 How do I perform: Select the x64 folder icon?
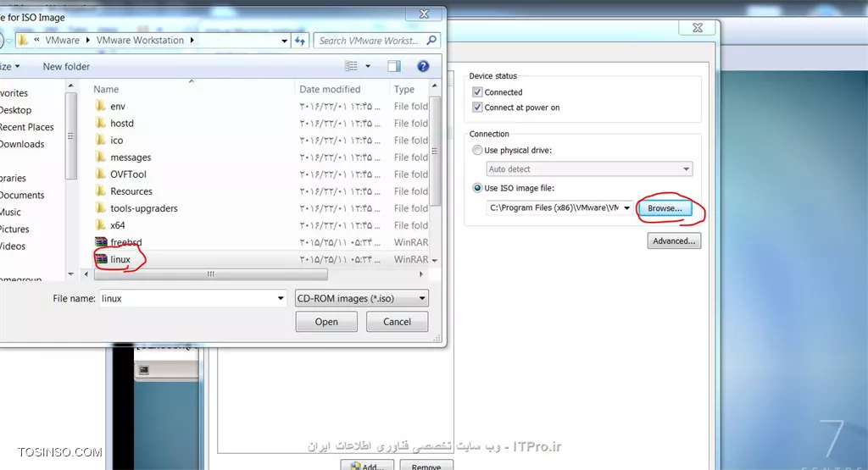click(100, 225)
